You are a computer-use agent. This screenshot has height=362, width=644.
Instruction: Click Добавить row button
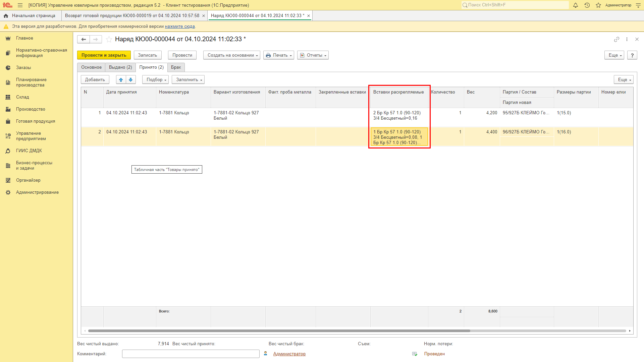tap(95, 80)
